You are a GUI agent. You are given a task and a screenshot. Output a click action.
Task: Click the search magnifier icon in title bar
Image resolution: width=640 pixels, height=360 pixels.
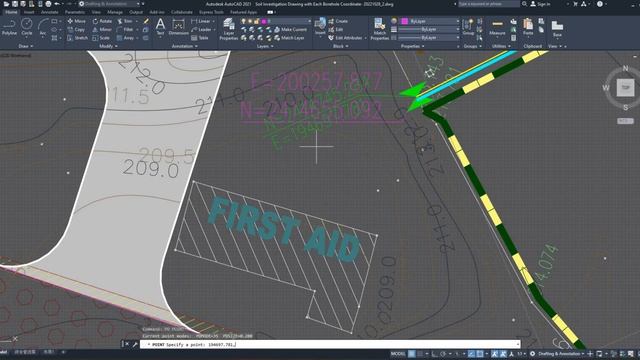coord(524,4)
